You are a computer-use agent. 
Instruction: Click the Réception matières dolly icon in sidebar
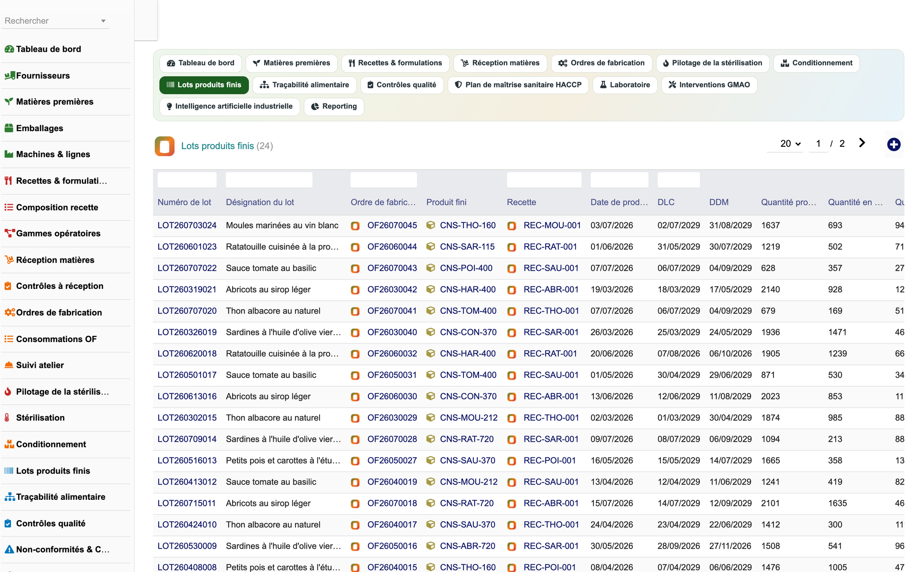9,260
